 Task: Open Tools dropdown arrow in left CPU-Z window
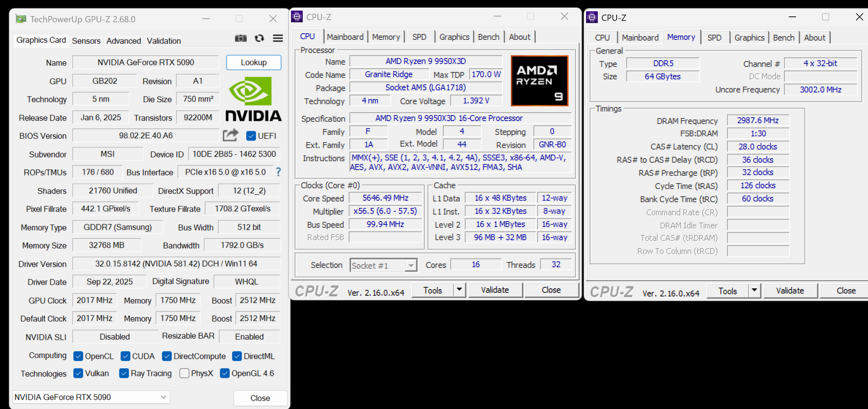pyautogui.click(x=459, y=290)
